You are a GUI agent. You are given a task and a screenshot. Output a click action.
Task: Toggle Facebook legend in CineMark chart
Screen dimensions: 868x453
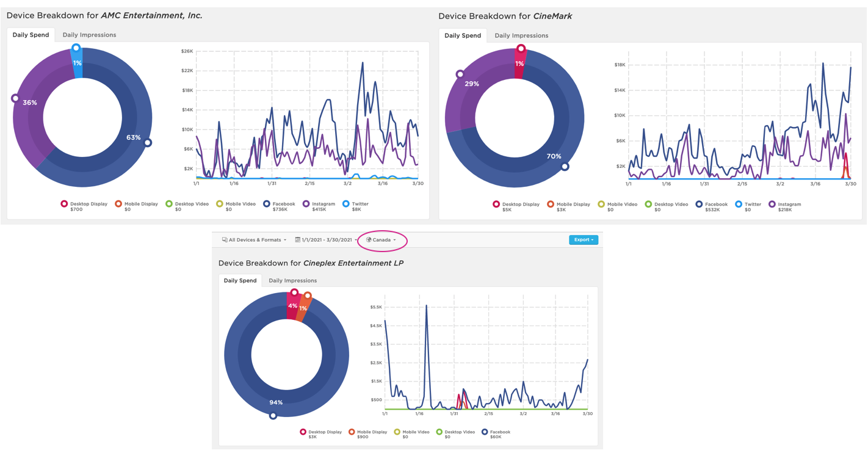[x=712, y=207]
